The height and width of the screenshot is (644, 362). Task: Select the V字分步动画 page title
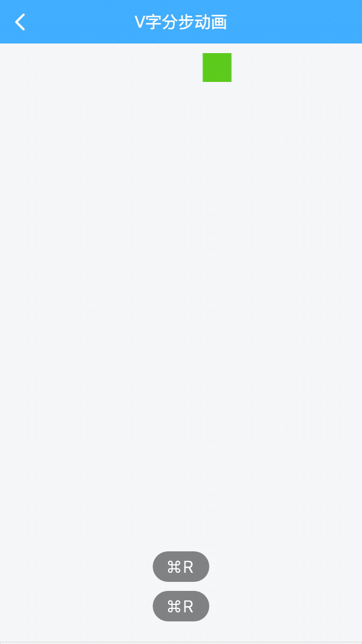click(181, 22)
